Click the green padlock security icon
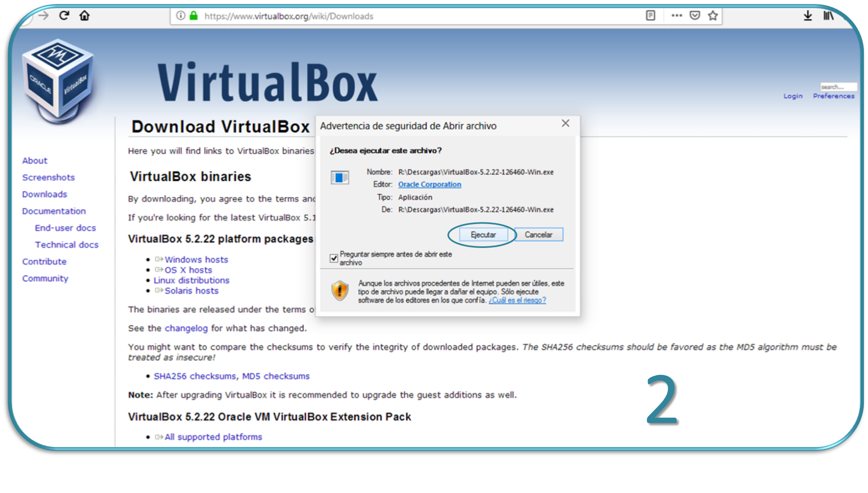The height and width of the screenshot is (493, 868). point(194,16)
